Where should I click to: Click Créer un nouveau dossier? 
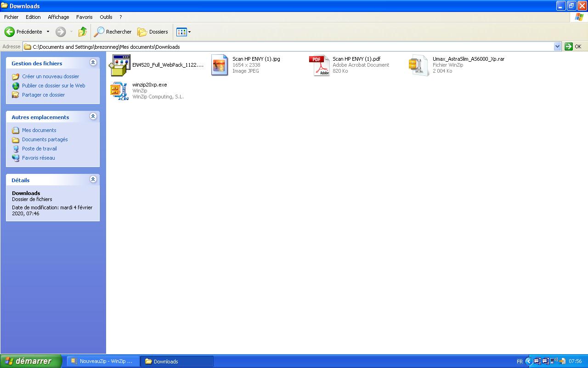(51, 76)
